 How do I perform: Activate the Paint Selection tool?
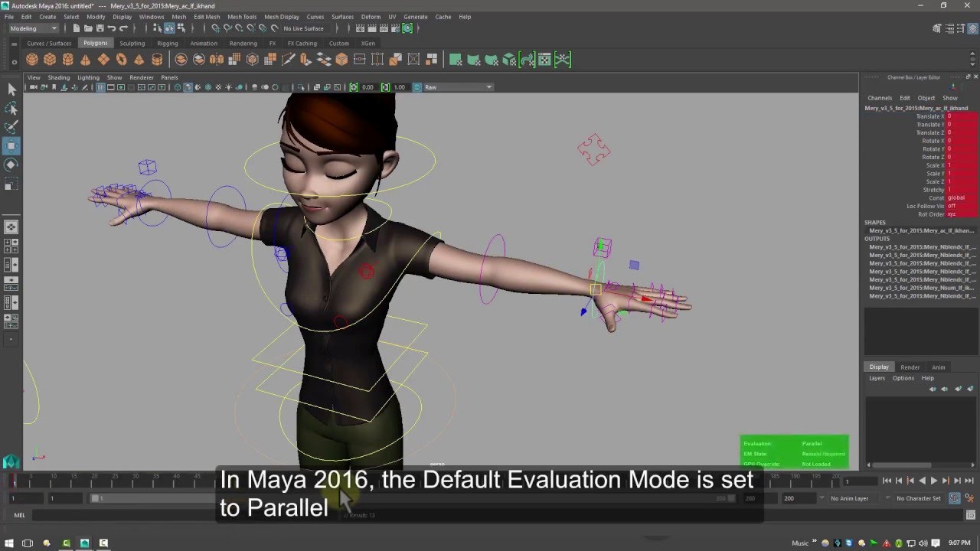11,127
